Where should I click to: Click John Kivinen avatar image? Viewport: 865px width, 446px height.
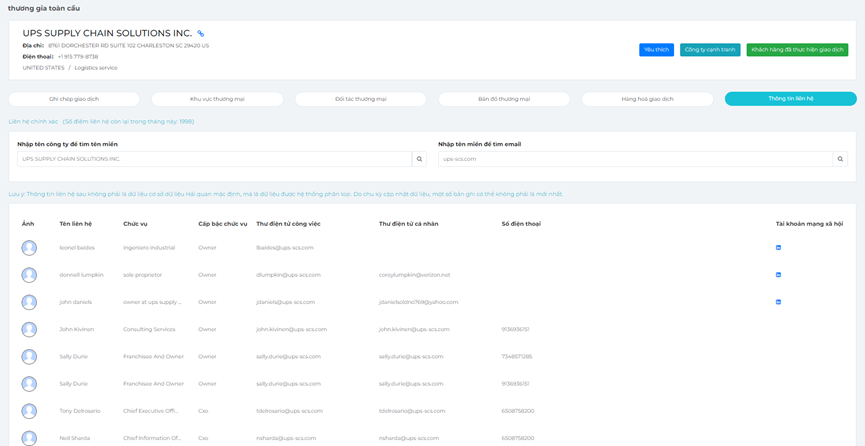coord(29,330)
